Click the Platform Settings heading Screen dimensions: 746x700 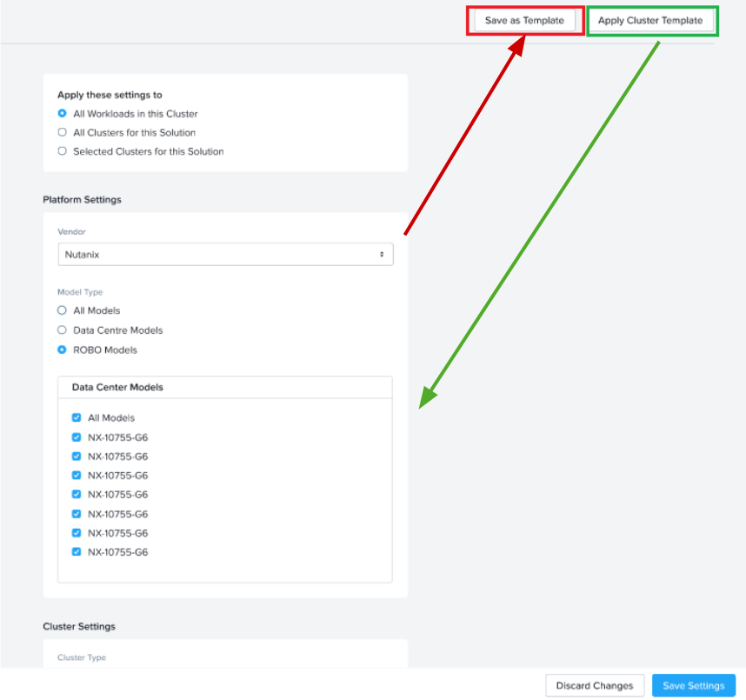82,200
